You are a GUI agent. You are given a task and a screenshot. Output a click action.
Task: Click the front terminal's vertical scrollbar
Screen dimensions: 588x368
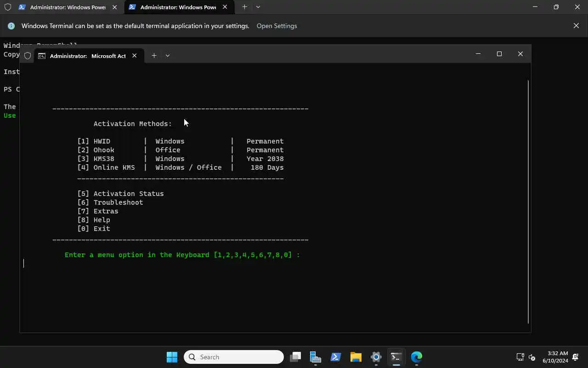[528, 201]
